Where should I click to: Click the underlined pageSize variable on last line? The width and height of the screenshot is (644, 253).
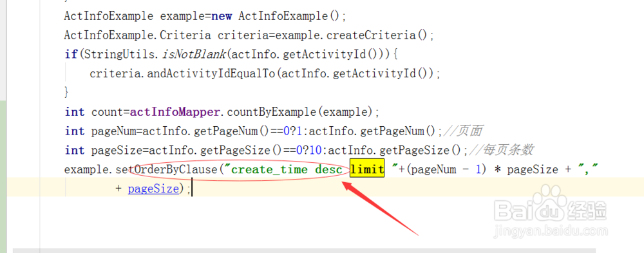coord(153,189)
